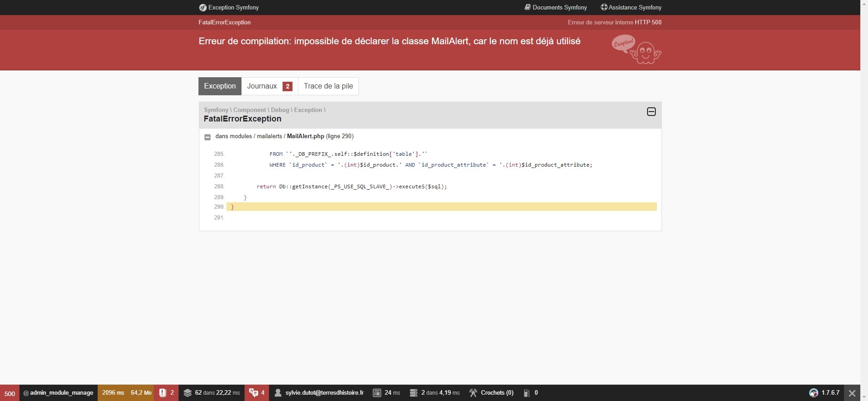Click the PrestaShop version 1.7.6.7 icon

point(814,393)
